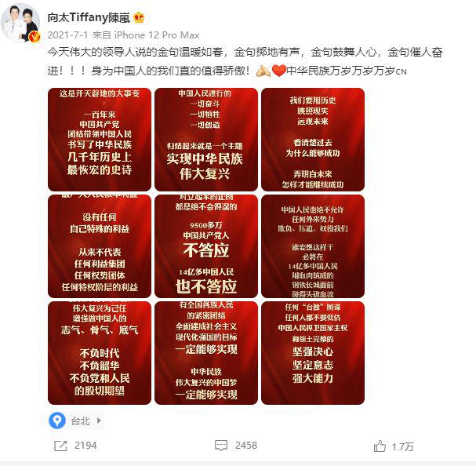The image size is (476, 466).
Task: Click the orange V verification badge
Action: point(35,37)
